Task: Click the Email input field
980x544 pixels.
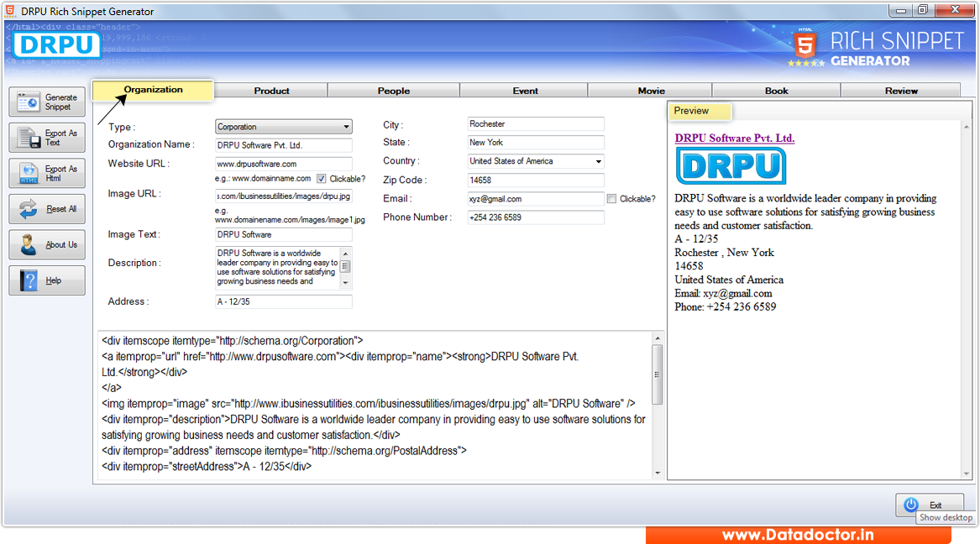Action: (536, 199)
